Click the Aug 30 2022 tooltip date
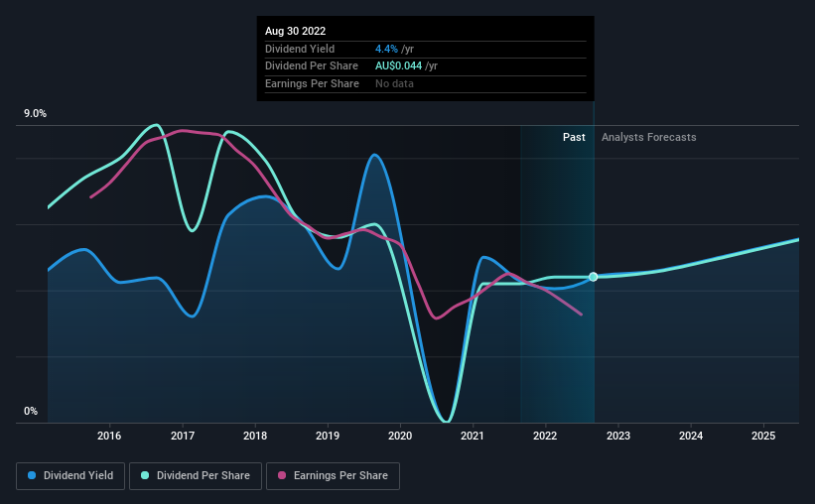Screen dimensions: 815x504 (x=295, y=31)
